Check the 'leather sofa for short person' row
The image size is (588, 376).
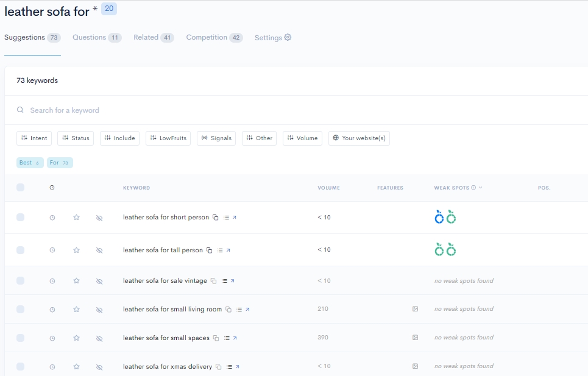21,218
